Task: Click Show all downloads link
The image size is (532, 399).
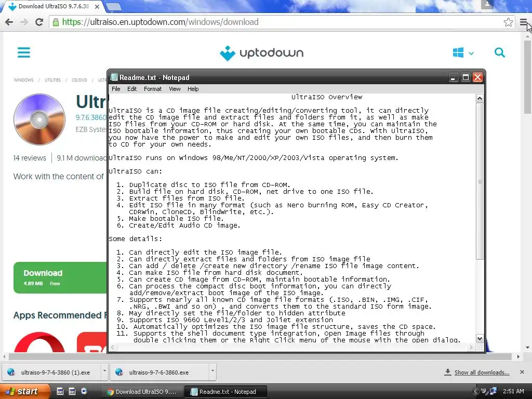Action: pos(482,373)
